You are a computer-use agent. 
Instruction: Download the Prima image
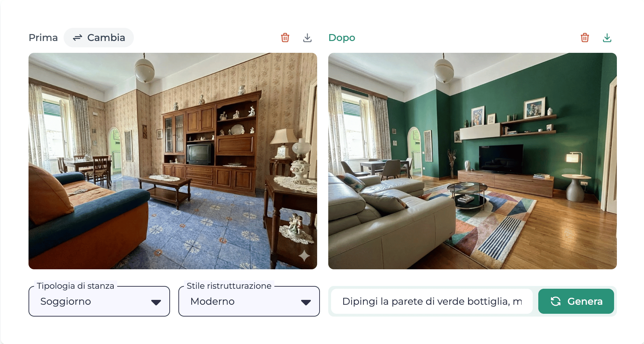(x=307, y=38)
